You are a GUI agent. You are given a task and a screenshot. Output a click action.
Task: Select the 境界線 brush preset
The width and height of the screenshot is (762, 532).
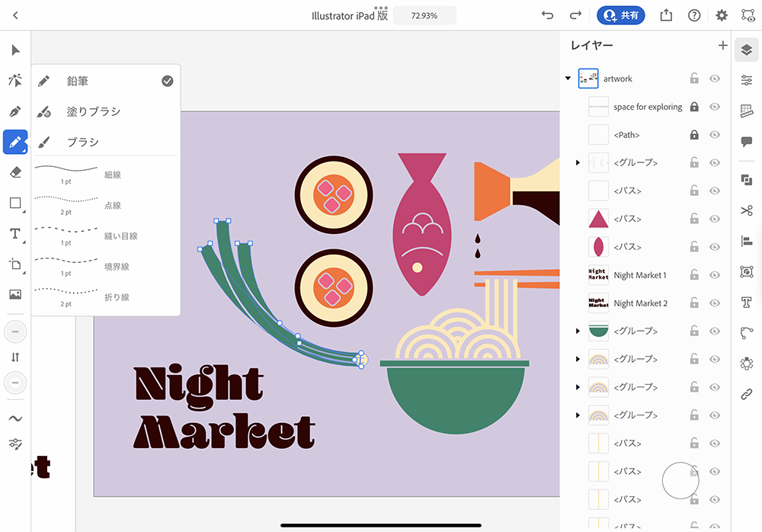click(105, 266)
